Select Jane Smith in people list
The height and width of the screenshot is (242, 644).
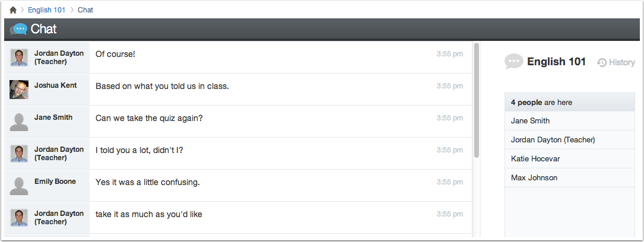pyautogui.click(x=570, y=121)
